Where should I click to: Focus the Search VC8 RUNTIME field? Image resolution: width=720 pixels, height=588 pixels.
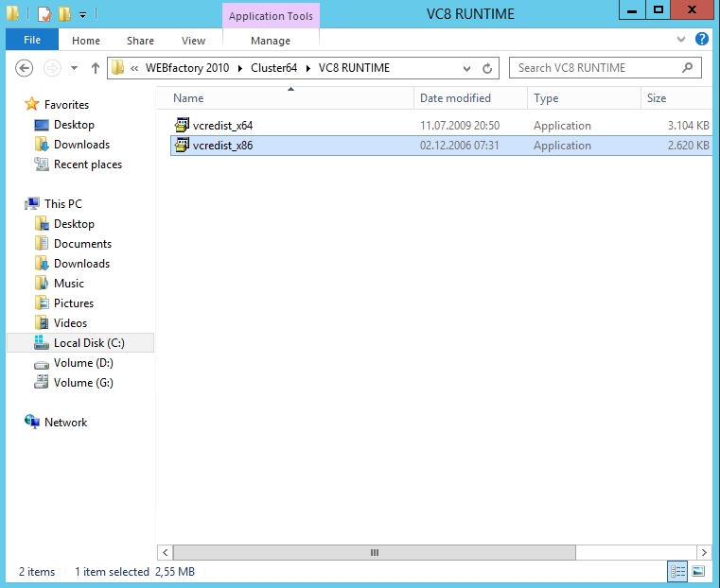[x=606, y=68]
